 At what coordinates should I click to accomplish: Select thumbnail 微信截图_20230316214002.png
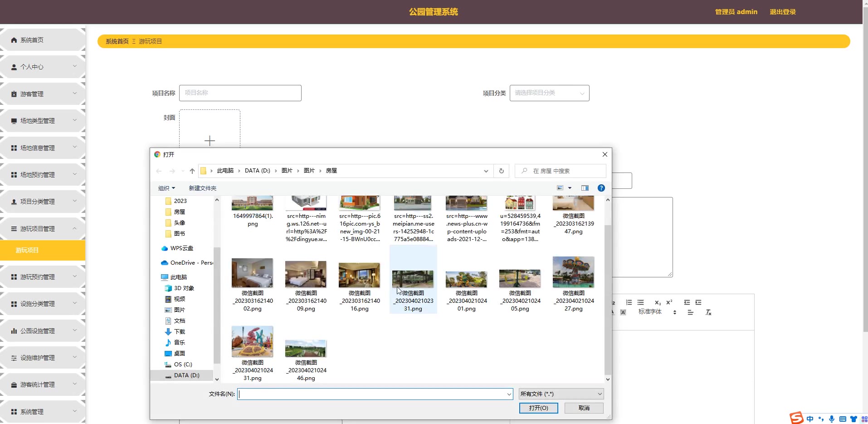click(x=253, y=284)
